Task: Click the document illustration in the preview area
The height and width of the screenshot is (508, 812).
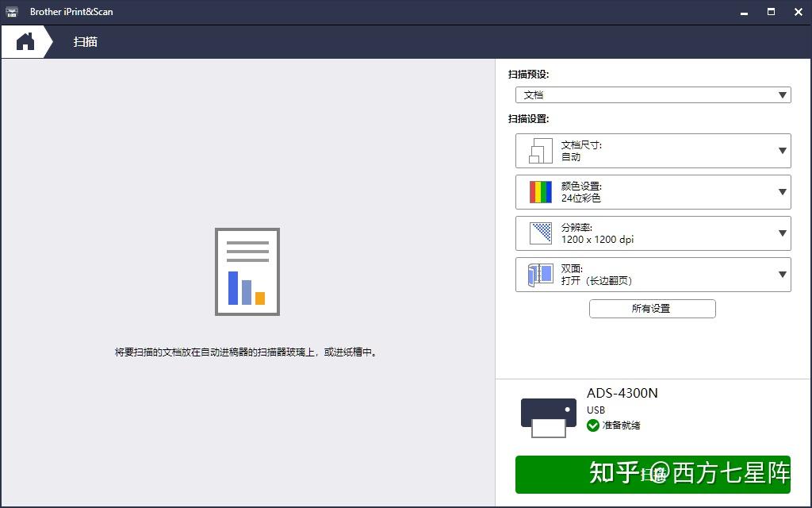Action: pos(247,270)
